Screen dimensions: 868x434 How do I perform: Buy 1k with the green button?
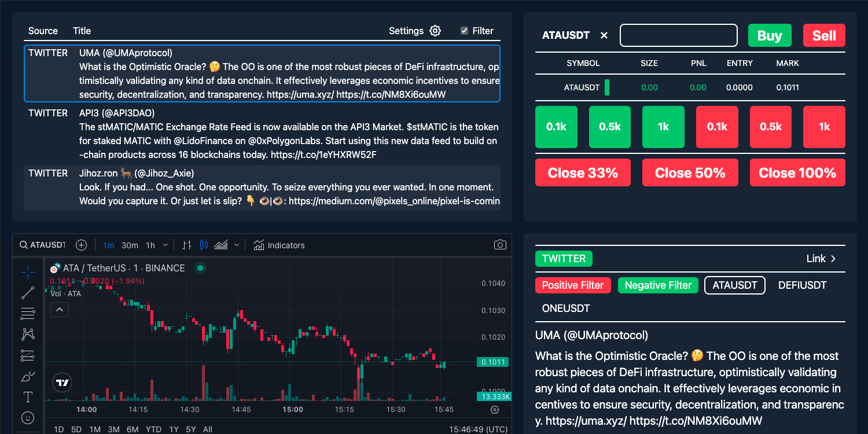tap(663, 127)
